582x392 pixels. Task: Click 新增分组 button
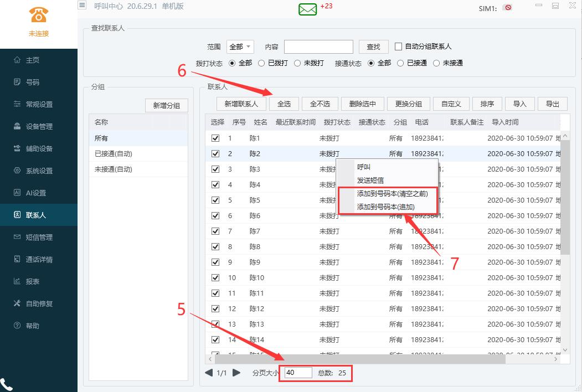tap(166, 105)
